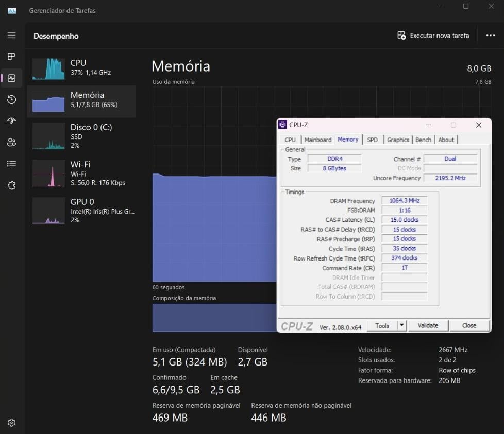Click the Dual channel field

coord(450,159)
